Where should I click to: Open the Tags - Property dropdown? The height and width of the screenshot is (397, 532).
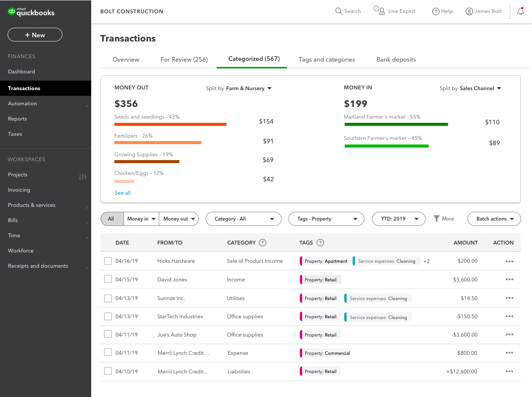point(326,219)
